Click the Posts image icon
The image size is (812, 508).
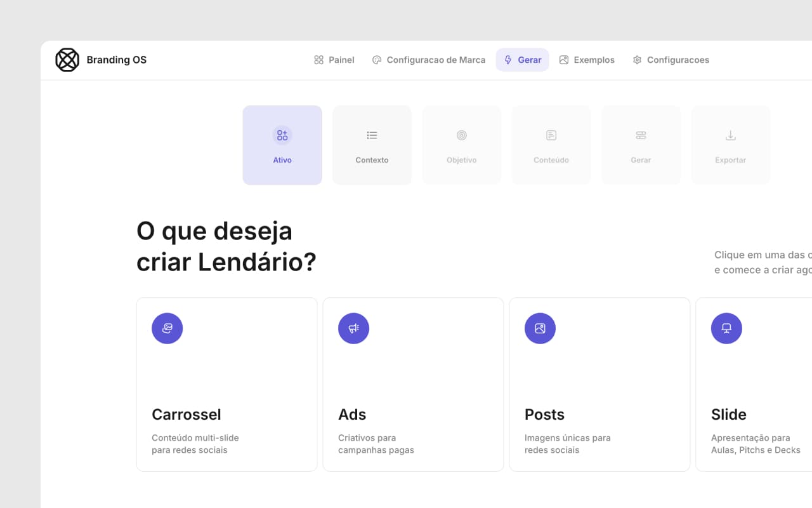point(540,328)
